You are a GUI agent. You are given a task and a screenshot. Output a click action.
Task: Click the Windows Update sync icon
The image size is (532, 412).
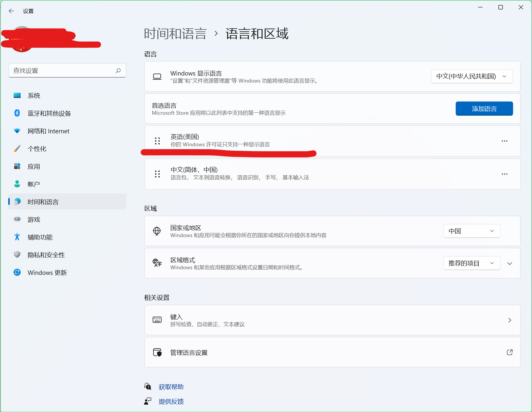pos(17,272)
